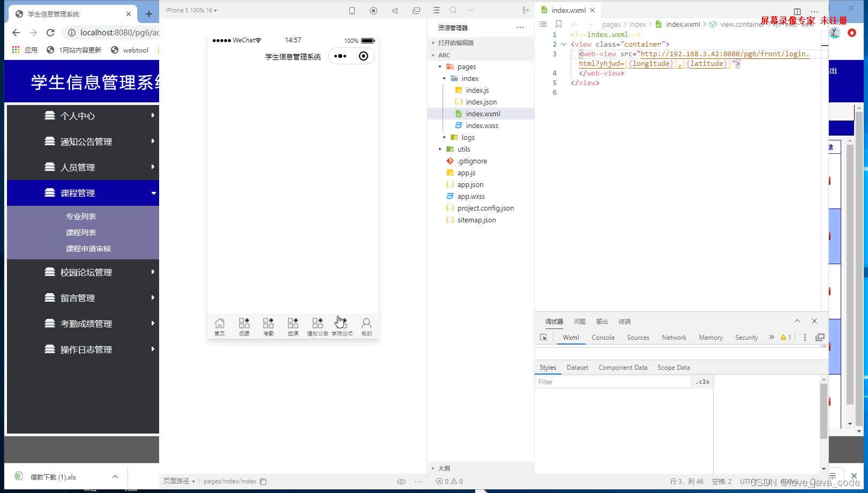
Task: Click the phone device icon in simulator toolbar
Action: tap(352, 10)
